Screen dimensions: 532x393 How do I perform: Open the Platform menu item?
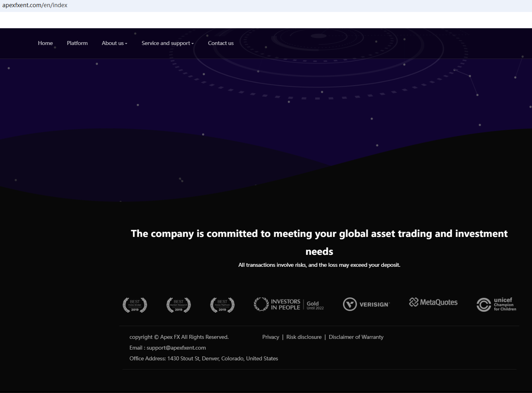(77, 43)
